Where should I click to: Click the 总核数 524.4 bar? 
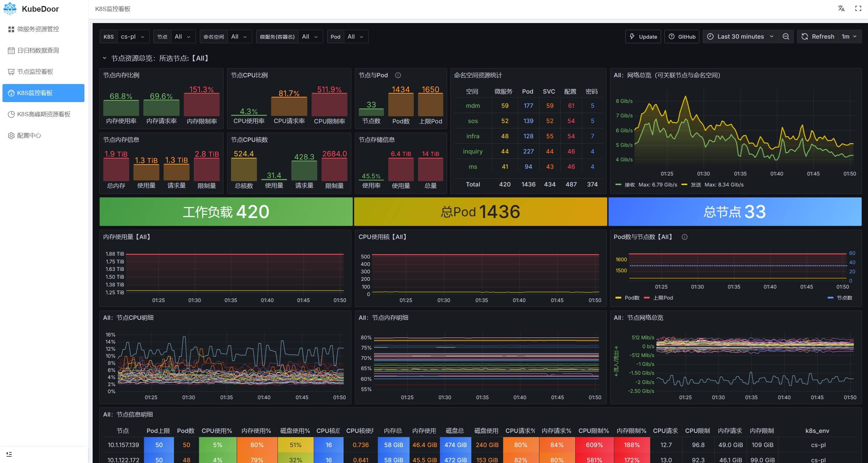[x=244, y=169]
